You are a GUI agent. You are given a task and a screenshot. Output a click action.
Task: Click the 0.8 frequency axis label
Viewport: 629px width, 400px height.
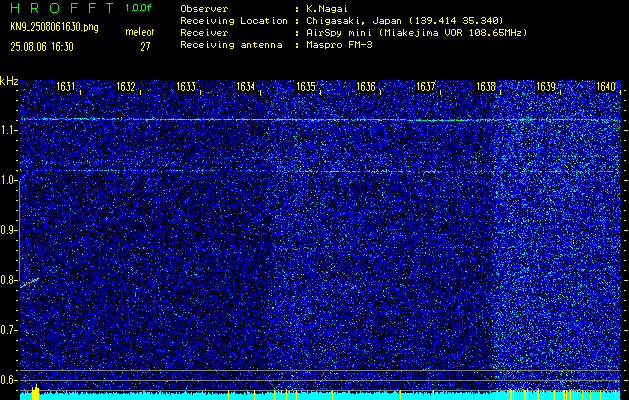point(7,280)
